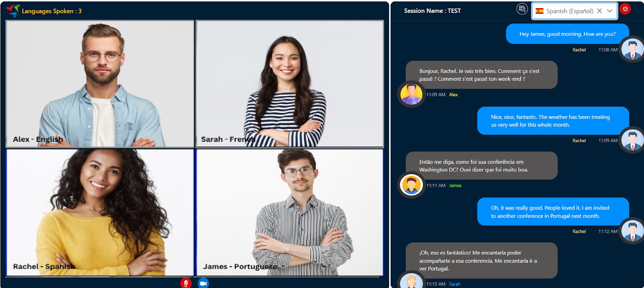Open the chat transcript icon near Session Name
The width and height of the screenshot is (644, 288).
coord(522,9)
